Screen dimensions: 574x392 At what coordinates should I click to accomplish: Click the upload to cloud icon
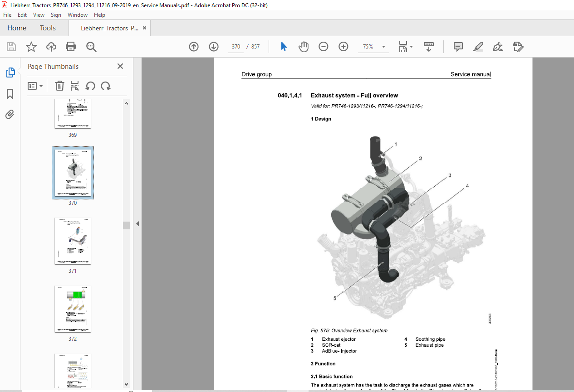(51, 46)
